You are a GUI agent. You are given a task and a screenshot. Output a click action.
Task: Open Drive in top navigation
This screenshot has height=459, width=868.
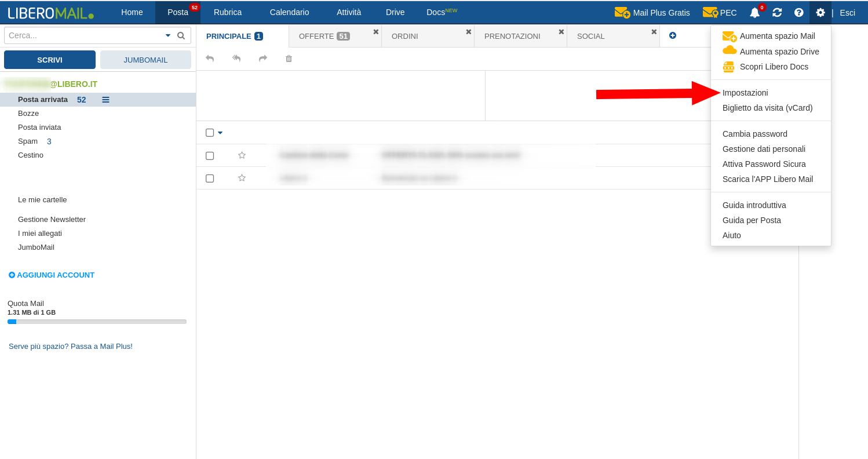[395, 12]
